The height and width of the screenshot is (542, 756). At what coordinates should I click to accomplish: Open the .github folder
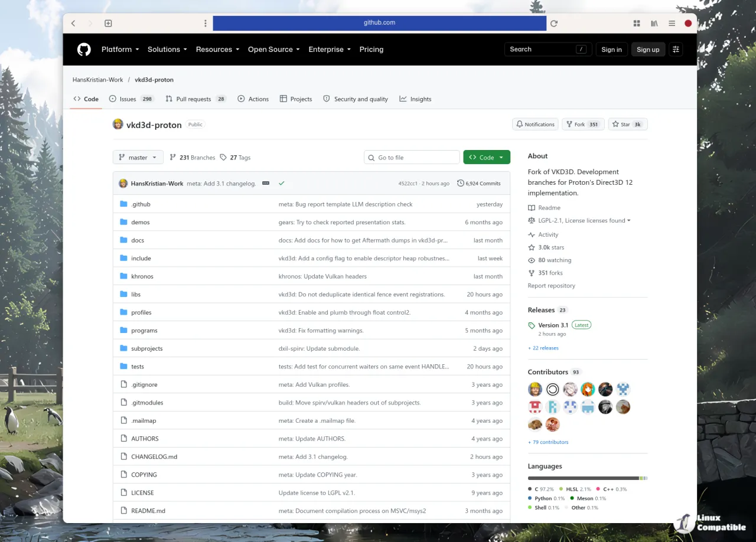coord(141,204)
